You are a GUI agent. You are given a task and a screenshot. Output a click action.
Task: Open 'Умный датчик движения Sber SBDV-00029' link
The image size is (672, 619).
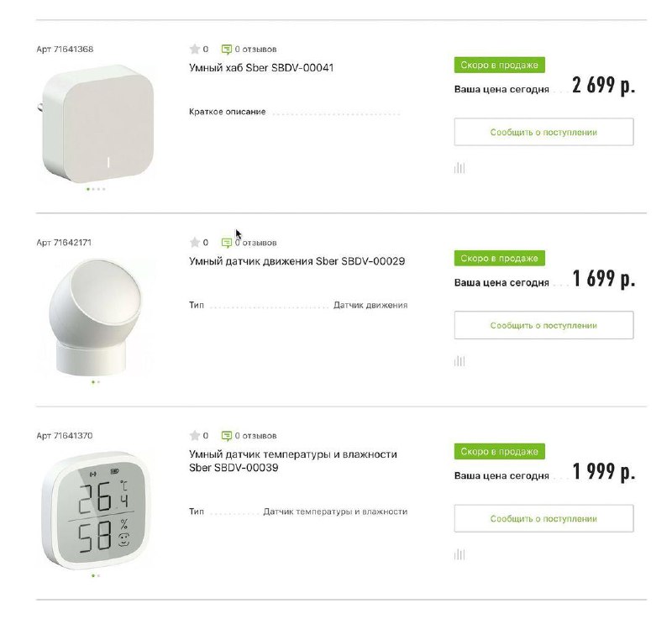pos(297,261)
